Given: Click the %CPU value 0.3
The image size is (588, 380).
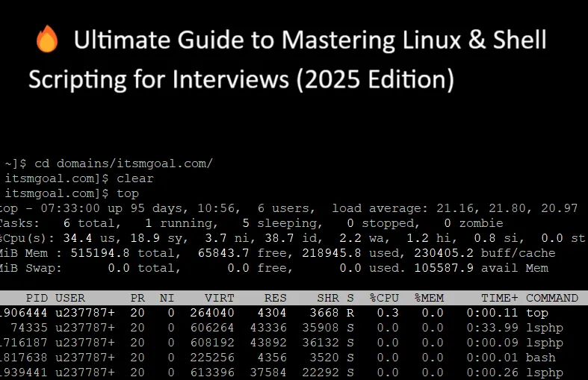Looking at the screenshot, I should [388, 313].
